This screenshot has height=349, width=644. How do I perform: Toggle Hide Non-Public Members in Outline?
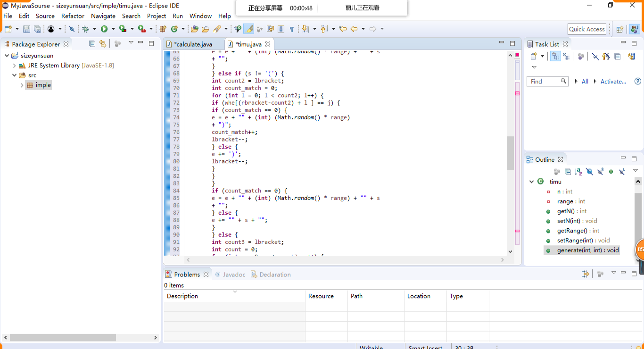(x=611, y=172)
